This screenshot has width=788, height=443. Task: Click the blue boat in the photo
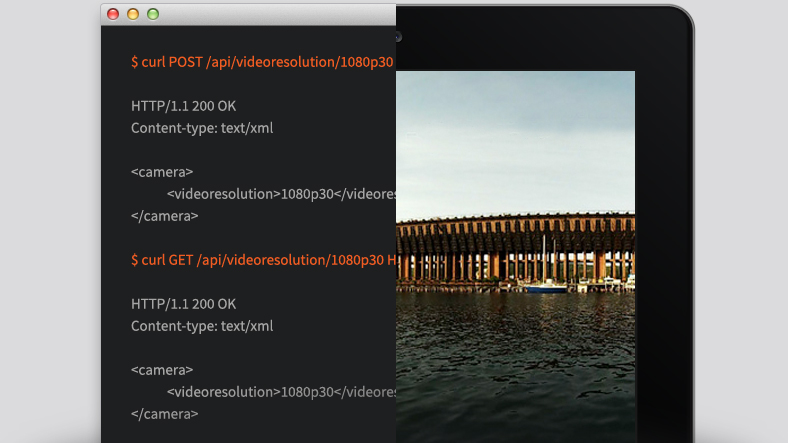[546, 287]
